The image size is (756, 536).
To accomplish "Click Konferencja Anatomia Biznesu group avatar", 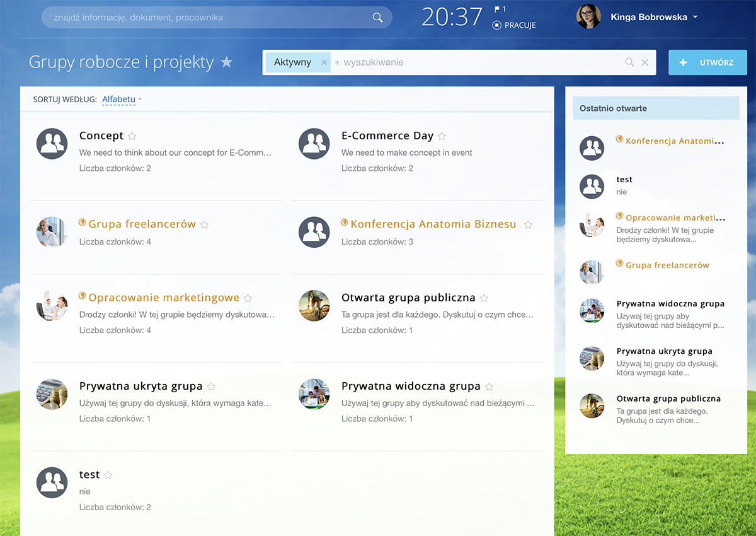I will click(314, 232).
